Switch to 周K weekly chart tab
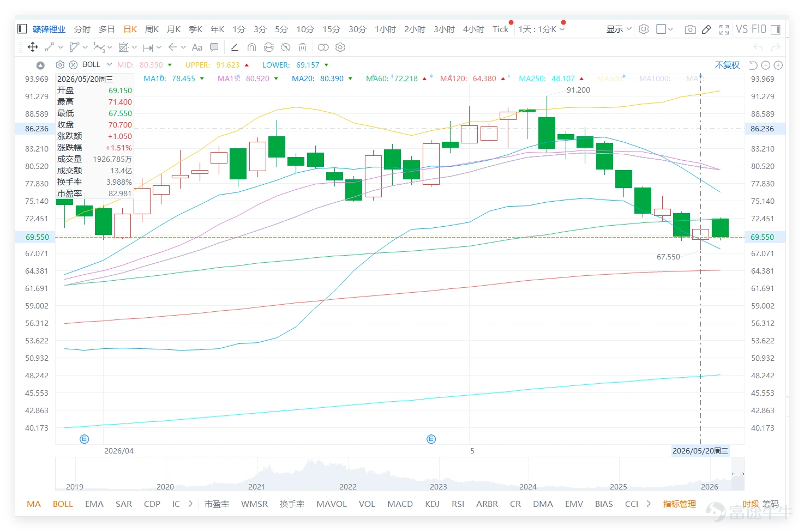This screenshot has height=532, width=804. pos(152,29)
